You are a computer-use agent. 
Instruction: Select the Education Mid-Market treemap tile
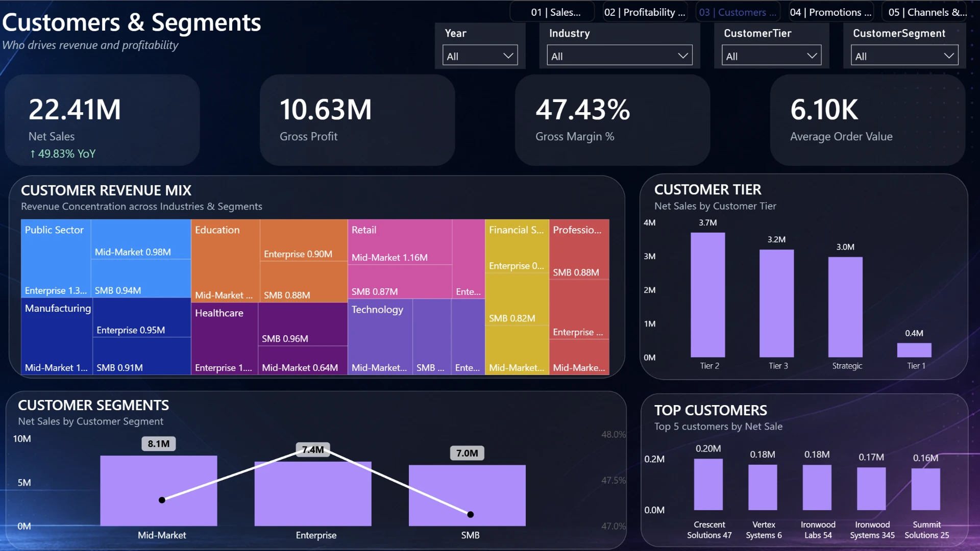226,261
